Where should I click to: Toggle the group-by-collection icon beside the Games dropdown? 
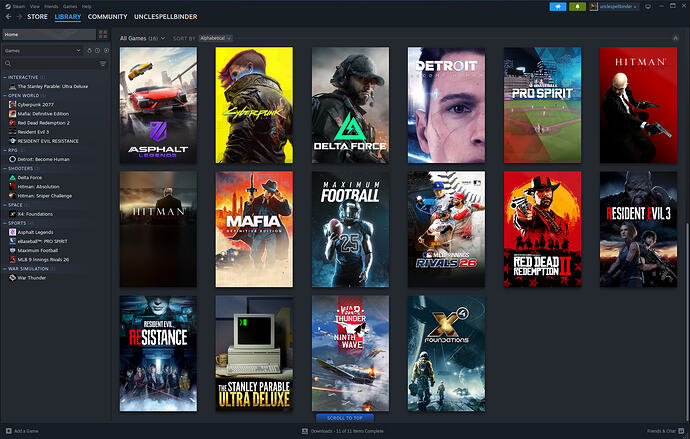[90, 51]
